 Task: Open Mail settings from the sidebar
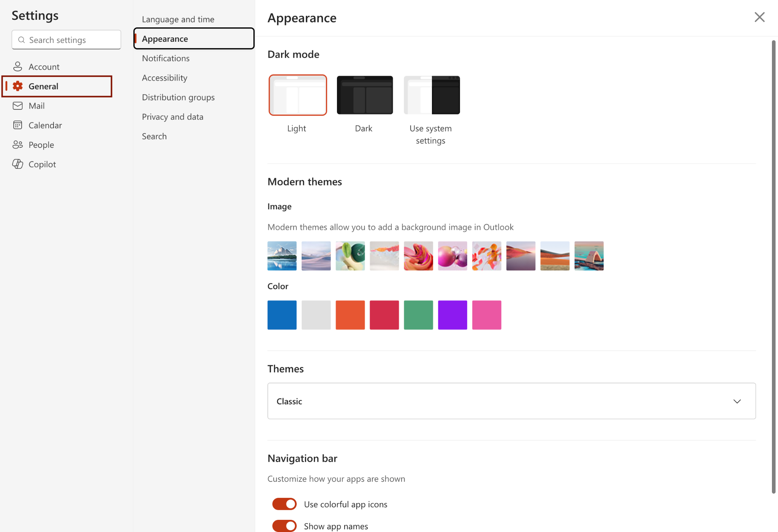tap(36, 106)
